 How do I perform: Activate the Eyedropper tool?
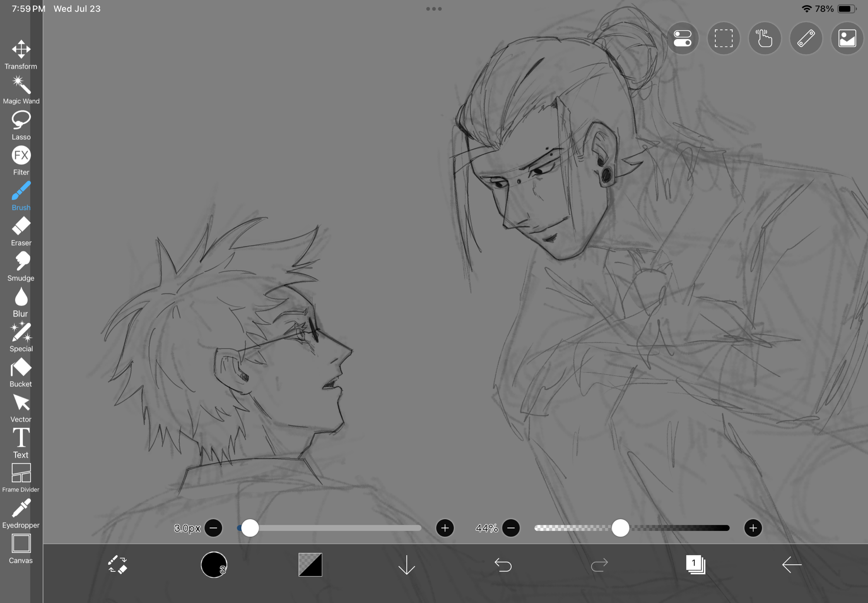[21, 513]
